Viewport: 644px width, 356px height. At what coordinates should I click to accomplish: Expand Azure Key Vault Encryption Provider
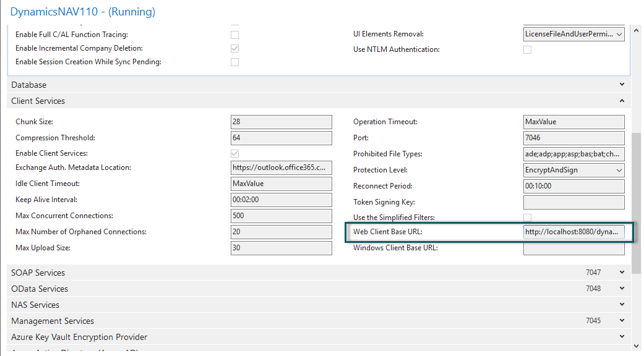pos(622,337)
